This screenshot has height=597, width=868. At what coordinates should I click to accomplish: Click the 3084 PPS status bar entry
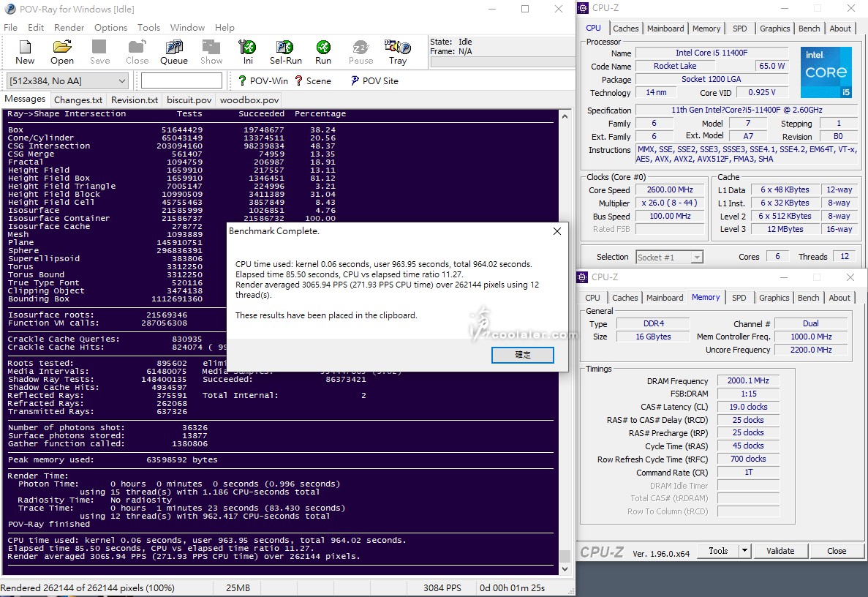click(x=442, y=588)
